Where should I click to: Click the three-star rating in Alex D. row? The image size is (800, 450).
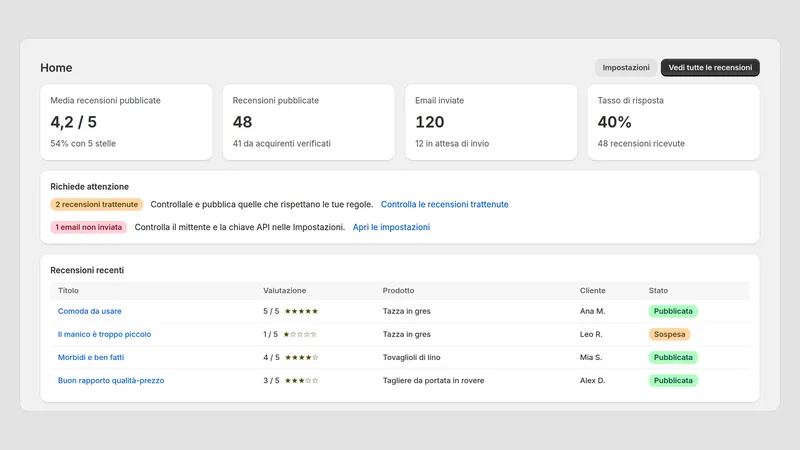tap(301, 381)
